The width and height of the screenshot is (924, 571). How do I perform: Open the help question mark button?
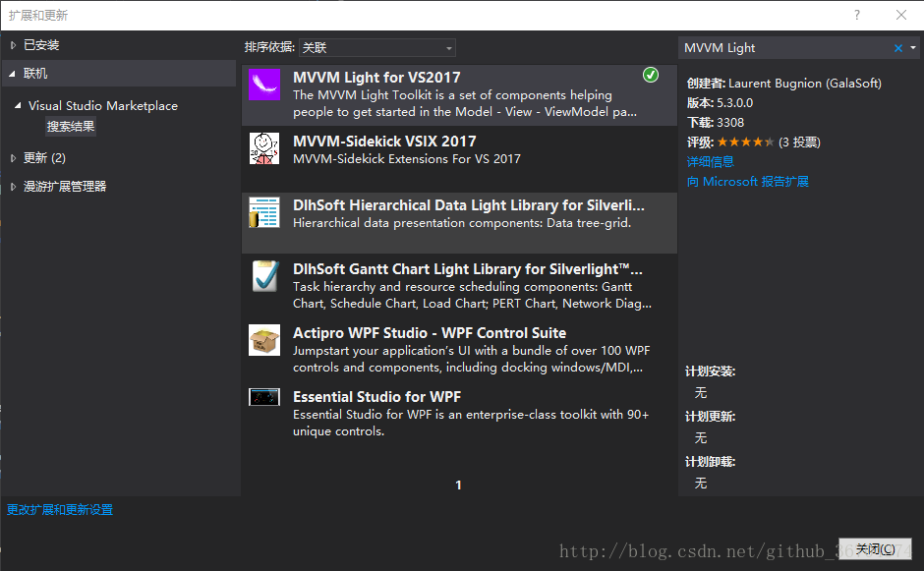pyautogui.click(x=857, y=15)
